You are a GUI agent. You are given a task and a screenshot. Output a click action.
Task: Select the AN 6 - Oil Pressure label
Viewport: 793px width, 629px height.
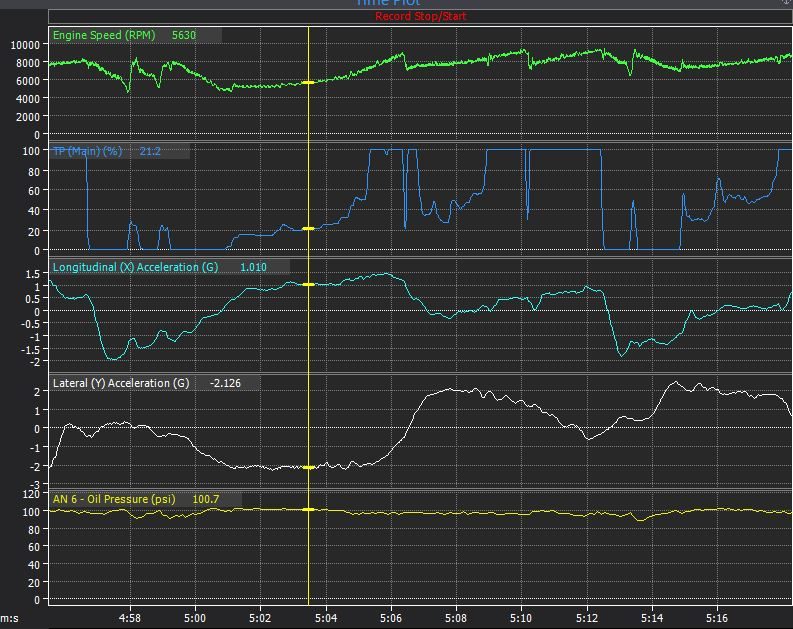115,499
